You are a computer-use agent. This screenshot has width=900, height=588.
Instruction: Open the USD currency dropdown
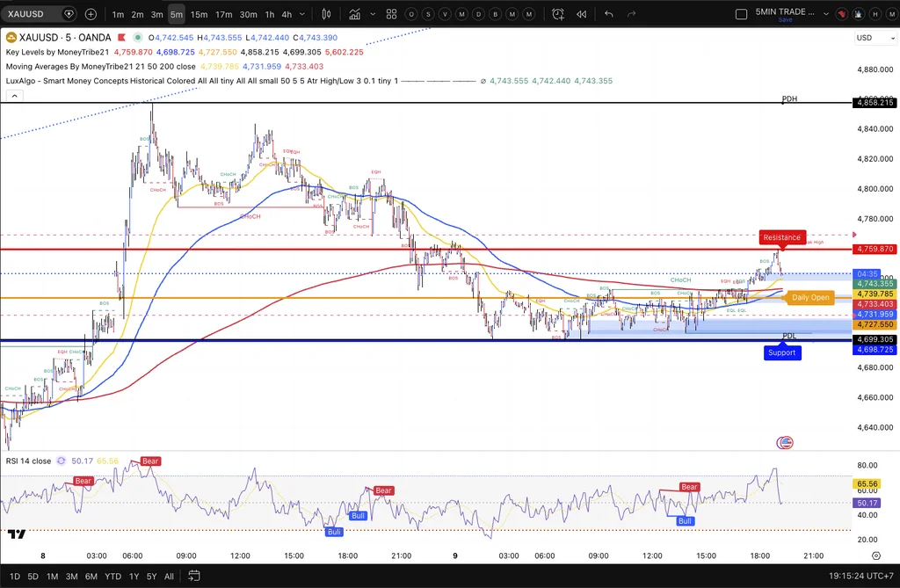coord(875,38)
